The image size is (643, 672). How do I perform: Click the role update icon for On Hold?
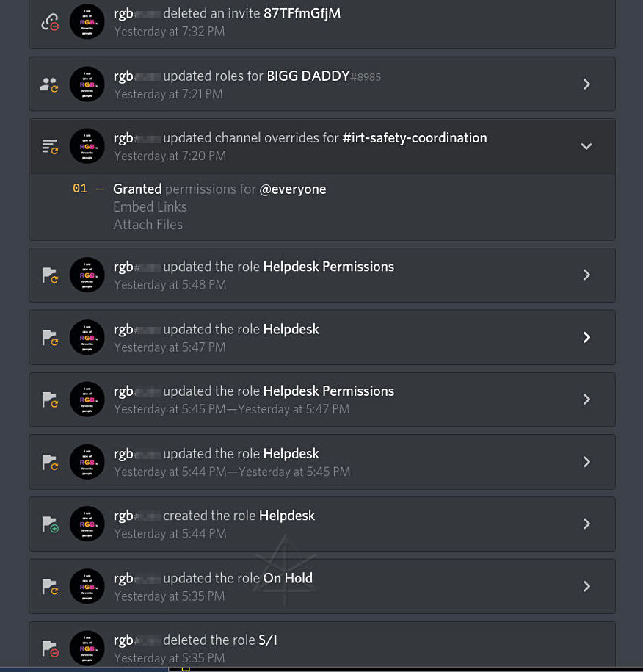point(49,587)
